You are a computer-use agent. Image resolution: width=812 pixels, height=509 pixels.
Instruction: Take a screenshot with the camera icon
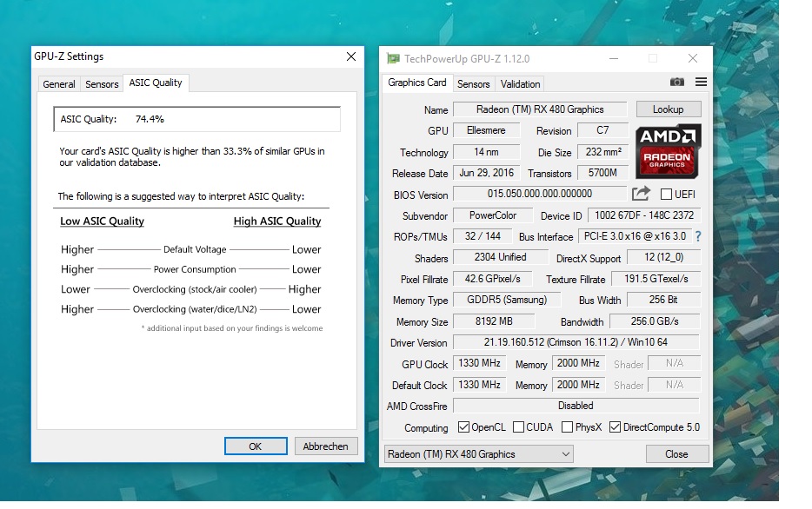point(676,82)
